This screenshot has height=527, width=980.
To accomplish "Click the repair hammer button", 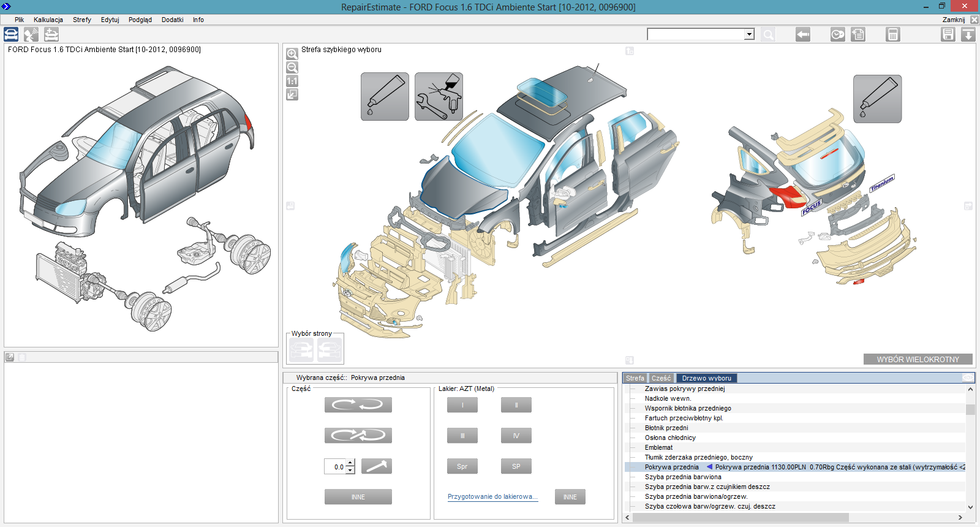I will pyautogui.click(x=377, y=466).
